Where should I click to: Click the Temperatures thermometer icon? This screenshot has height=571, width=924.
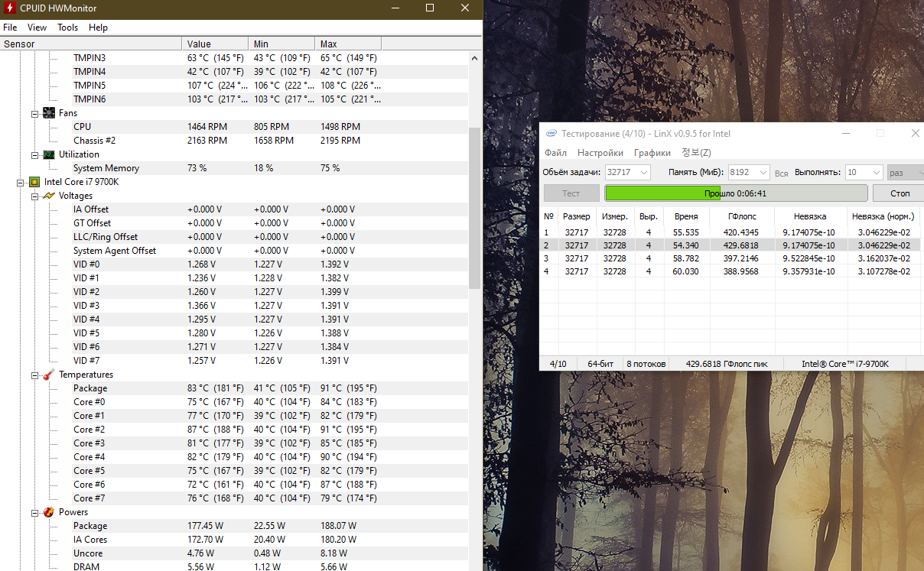point(49,375)
